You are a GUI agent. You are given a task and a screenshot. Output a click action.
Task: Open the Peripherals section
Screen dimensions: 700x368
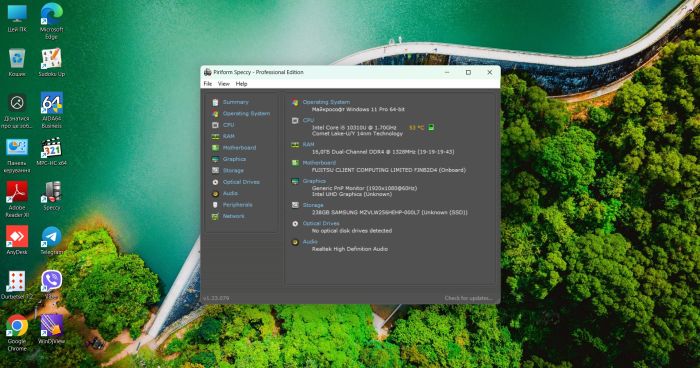(238, 205)
